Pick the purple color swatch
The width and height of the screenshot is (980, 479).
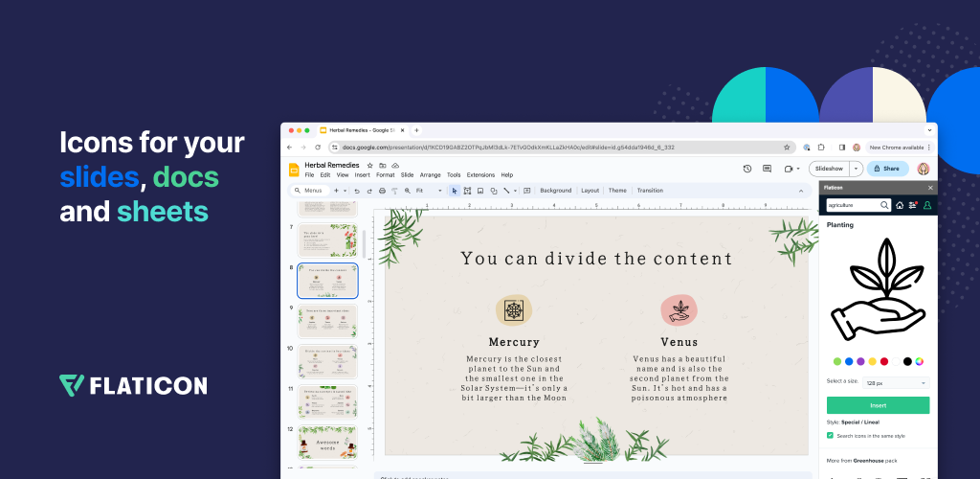tap(860, 361)
